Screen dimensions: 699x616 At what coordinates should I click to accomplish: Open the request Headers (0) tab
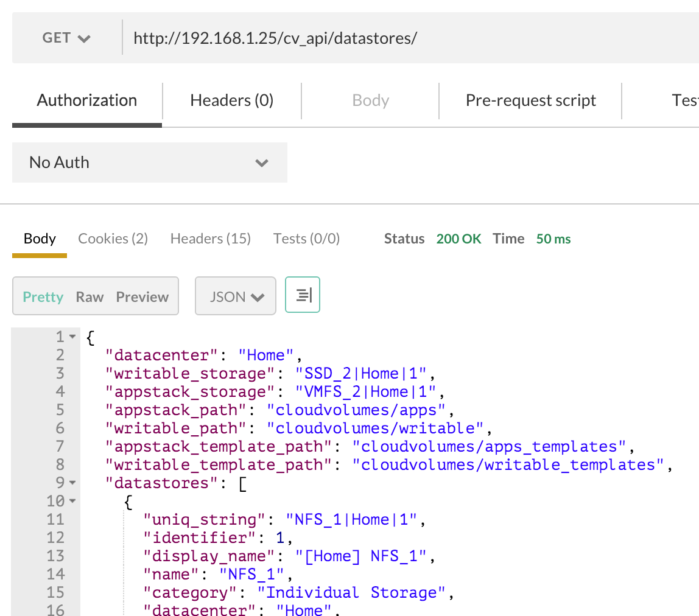[231, 100]
